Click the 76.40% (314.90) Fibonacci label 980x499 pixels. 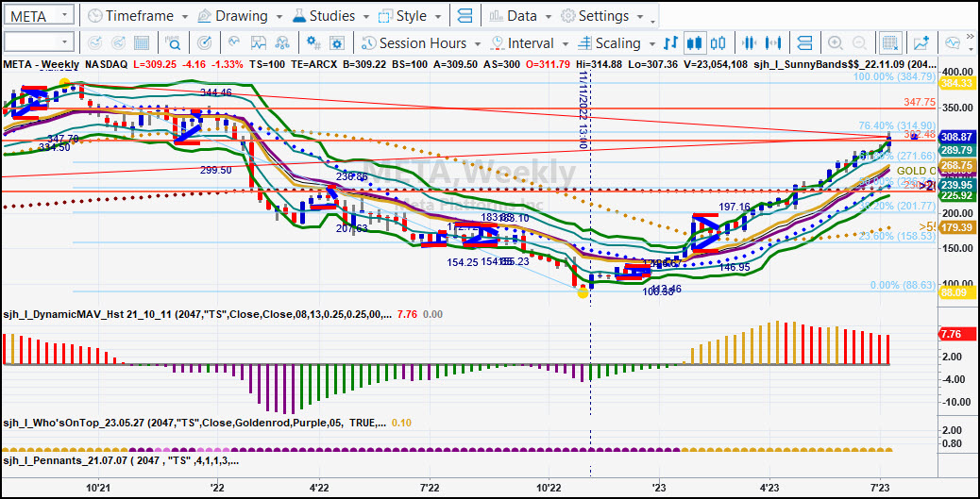click(x=897, y=125)
